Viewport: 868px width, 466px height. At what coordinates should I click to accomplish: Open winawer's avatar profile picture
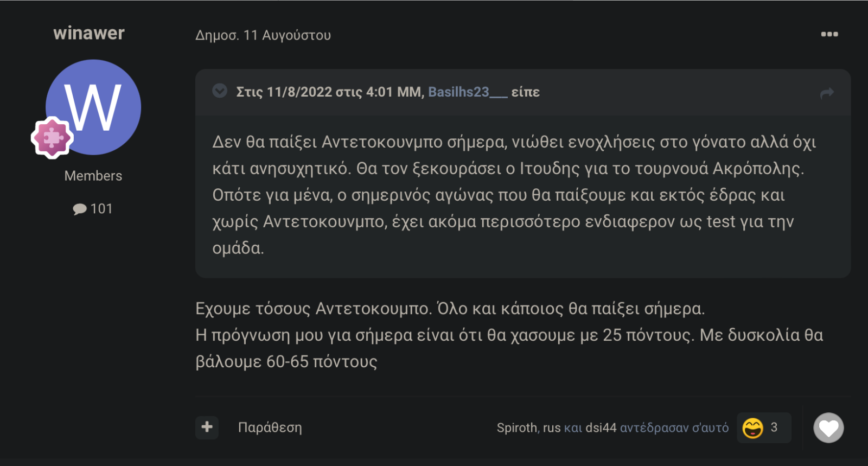click(x=93, y=107)
